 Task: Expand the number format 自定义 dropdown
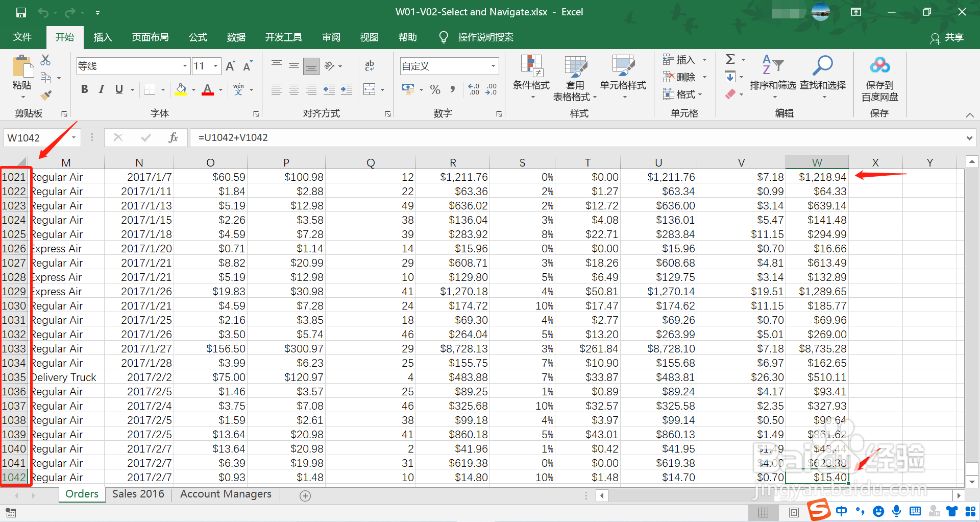point(493,66)
